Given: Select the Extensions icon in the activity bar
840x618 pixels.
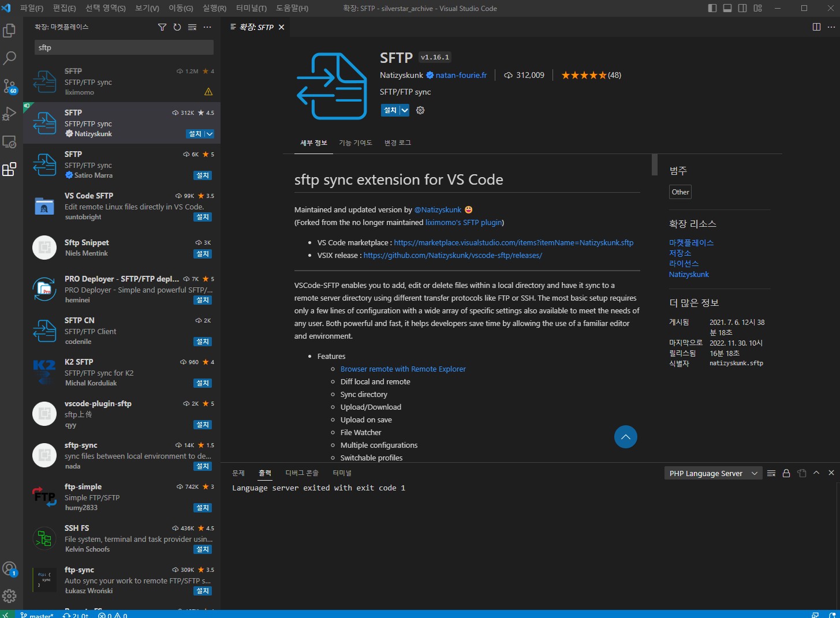Looking at the screenshot, I should point(9,169).
